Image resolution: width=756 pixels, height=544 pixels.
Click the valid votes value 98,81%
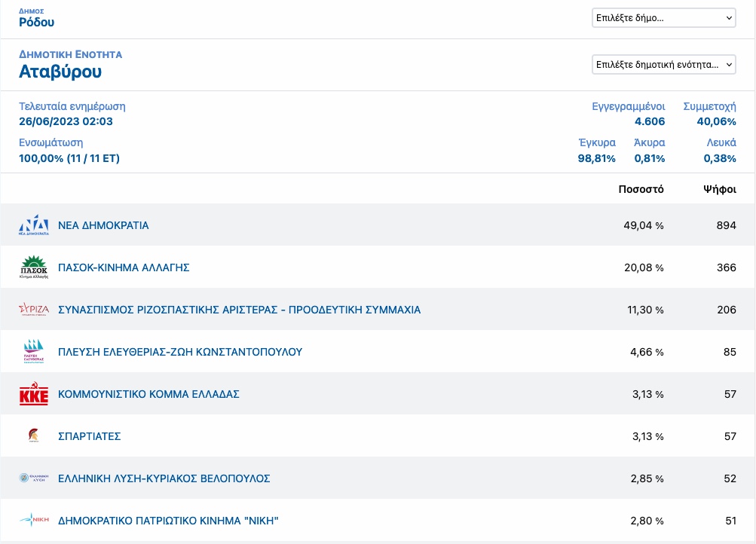point(596,158)
